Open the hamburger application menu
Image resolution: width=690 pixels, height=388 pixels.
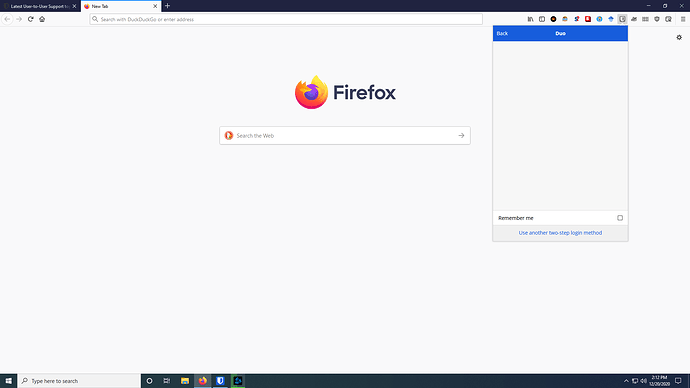point(683,19)
